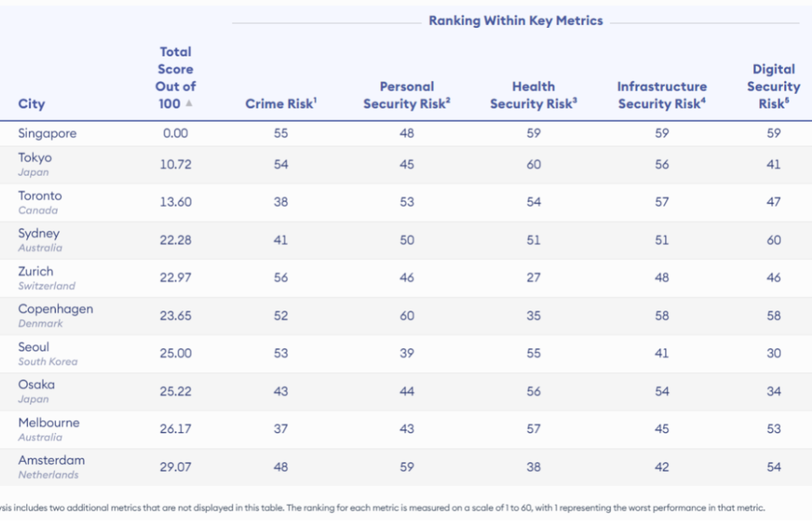Open the Copenhagen city entry
Image resolution: width=812 pixels, height=521 pixels.
click(56, 309)
